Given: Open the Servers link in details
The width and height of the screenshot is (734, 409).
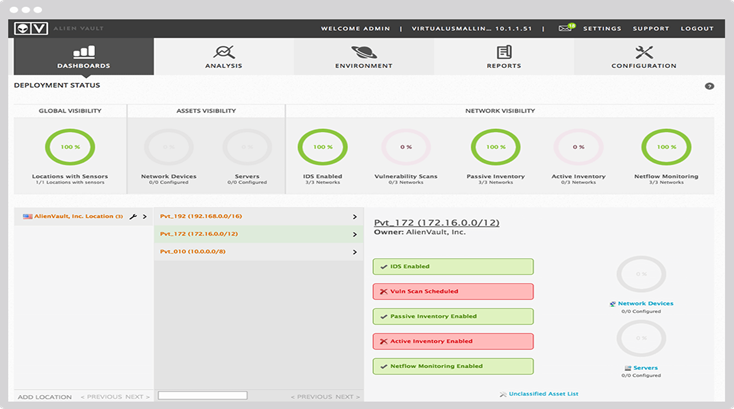Looking at the screenshot, I should click(x=646, y=368).
